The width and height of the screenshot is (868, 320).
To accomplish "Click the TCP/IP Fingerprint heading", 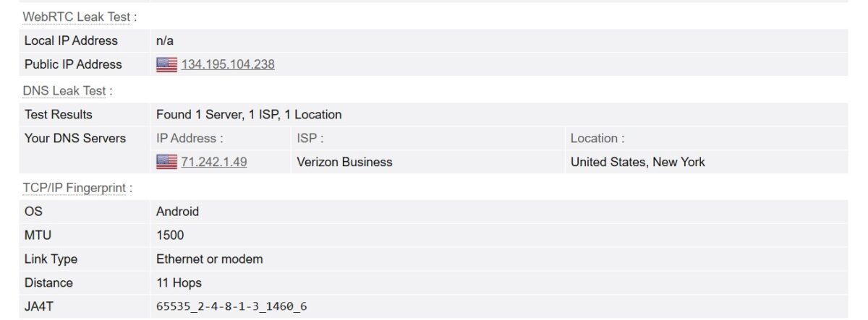I will tap(75, 188).
